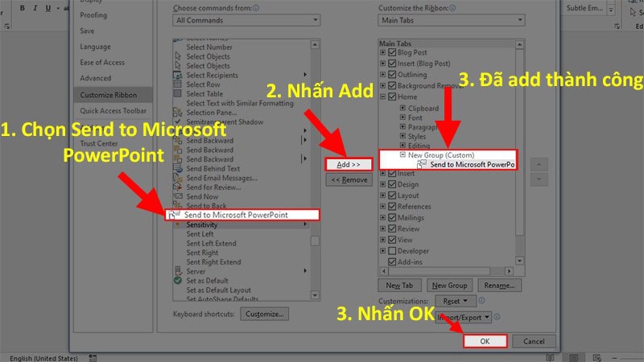Open the Advanced options category
This screenshot has width=644, height=362.
click(95, 78)
